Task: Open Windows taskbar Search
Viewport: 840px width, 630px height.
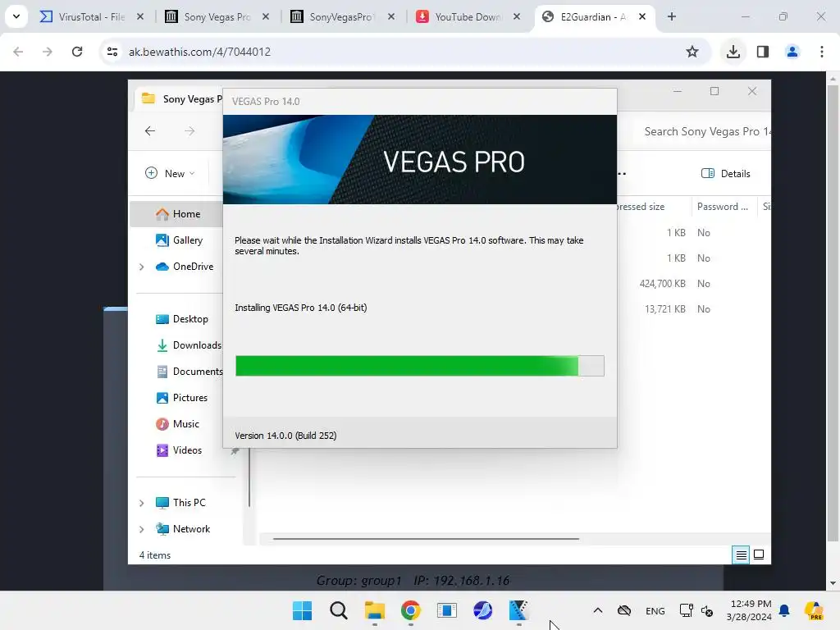Action: coord(339,610)
